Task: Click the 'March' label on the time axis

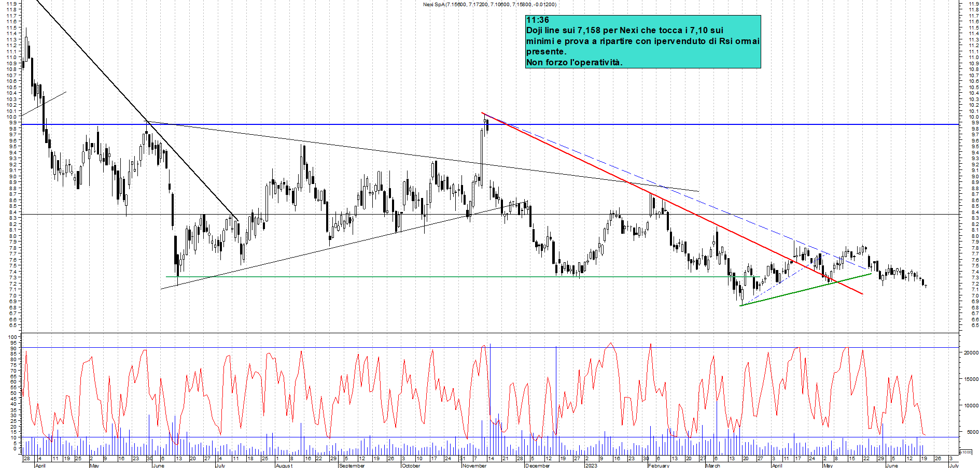Action: (x=712, y=465)
